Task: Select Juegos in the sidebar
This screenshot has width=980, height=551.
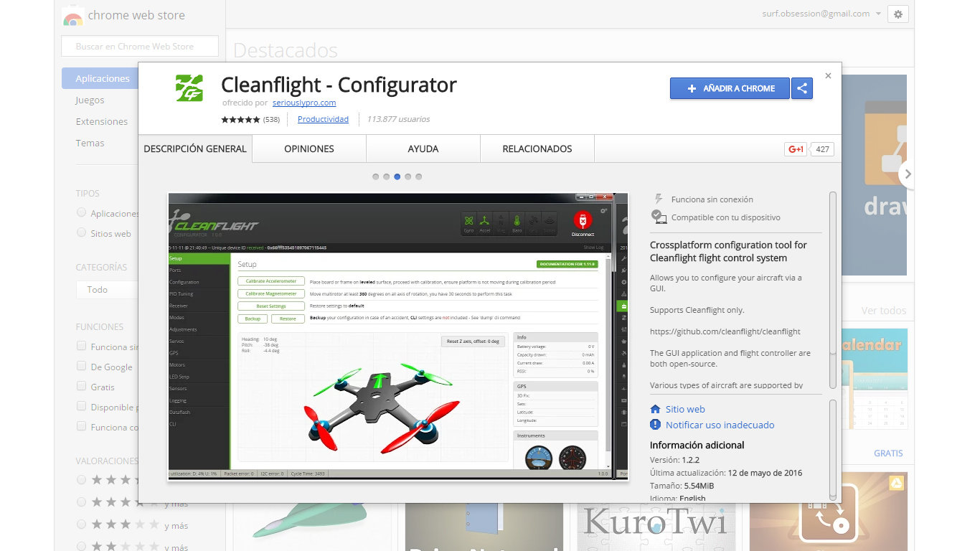Action: (90, 100)
